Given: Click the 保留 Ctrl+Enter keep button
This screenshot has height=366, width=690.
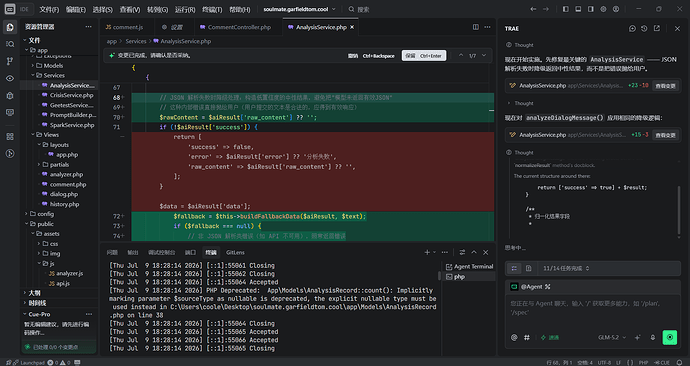Looking at the screenshot, I should click(424, 56).
